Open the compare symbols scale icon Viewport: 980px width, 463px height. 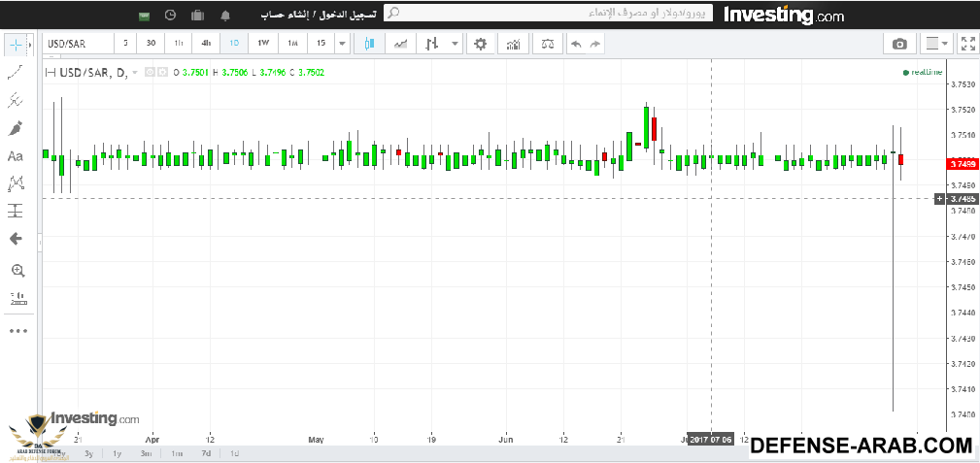(548, 44)
